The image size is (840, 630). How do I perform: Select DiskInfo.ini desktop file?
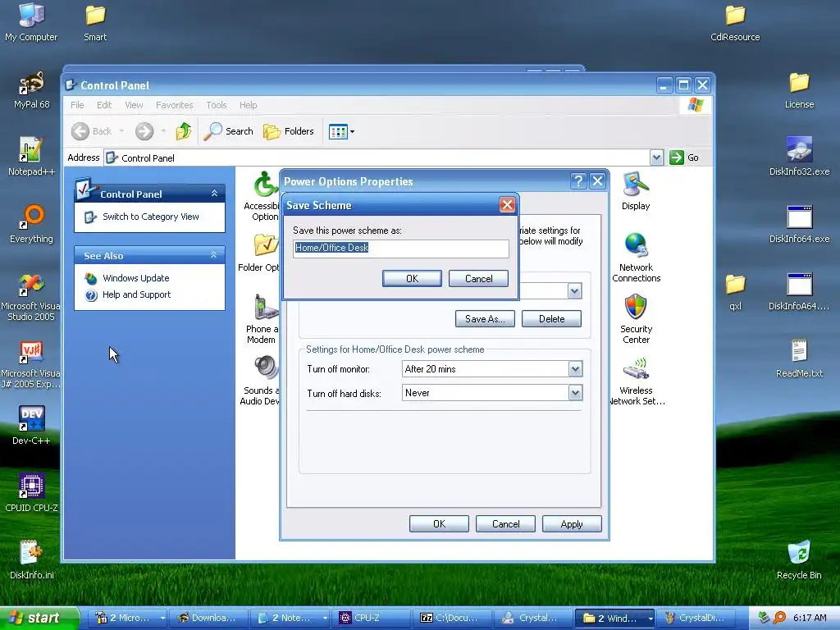click(x=32, y=560)
